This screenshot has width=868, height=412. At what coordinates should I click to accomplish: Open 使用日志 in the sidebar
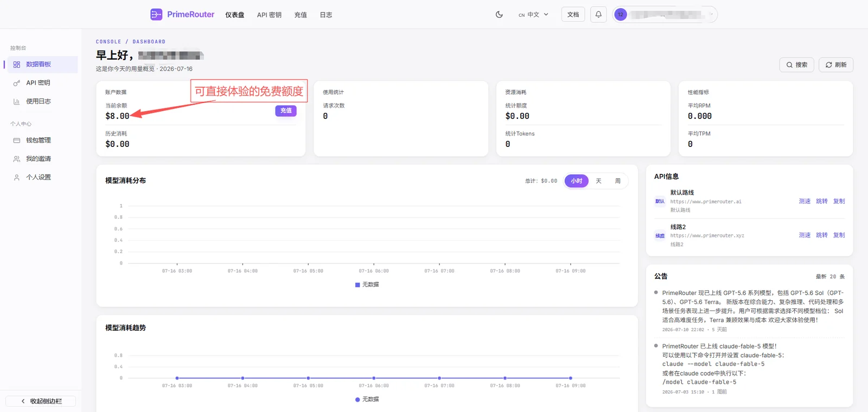(42, 101)
